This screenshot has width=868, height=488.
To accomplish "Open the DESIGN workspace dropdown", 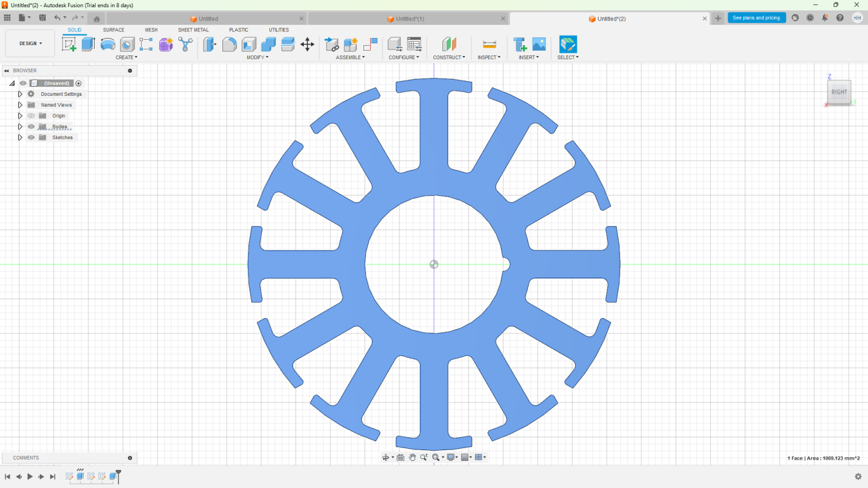I will (30, 43).
